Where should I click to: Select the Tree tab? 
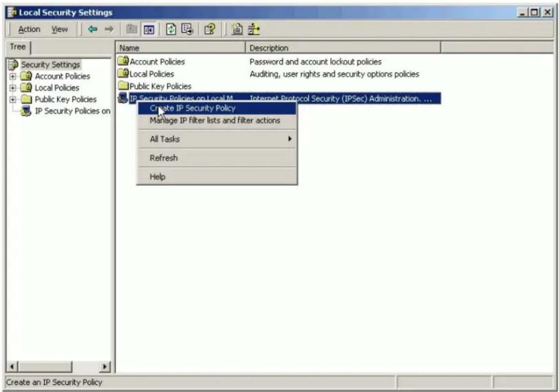(x=18, y=46)
